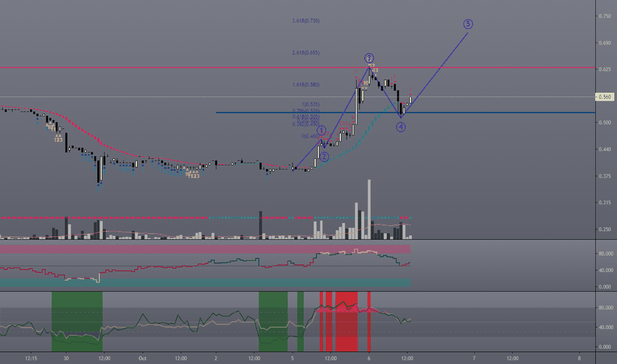Click the 12:15 time axis label

pos(31,358)
